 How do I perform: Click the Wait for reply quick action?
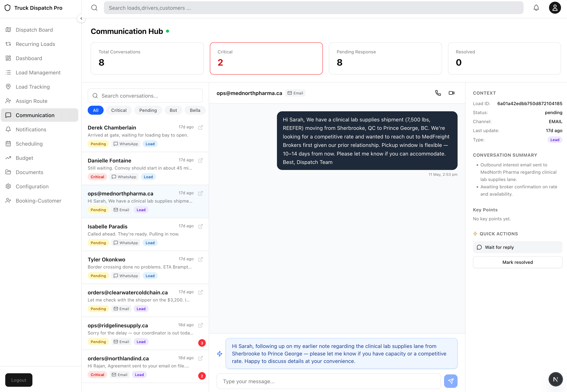click(517, 247)
